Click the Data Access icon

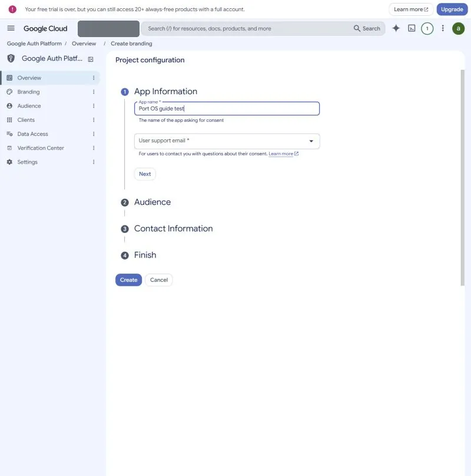(x=9, y=134)
